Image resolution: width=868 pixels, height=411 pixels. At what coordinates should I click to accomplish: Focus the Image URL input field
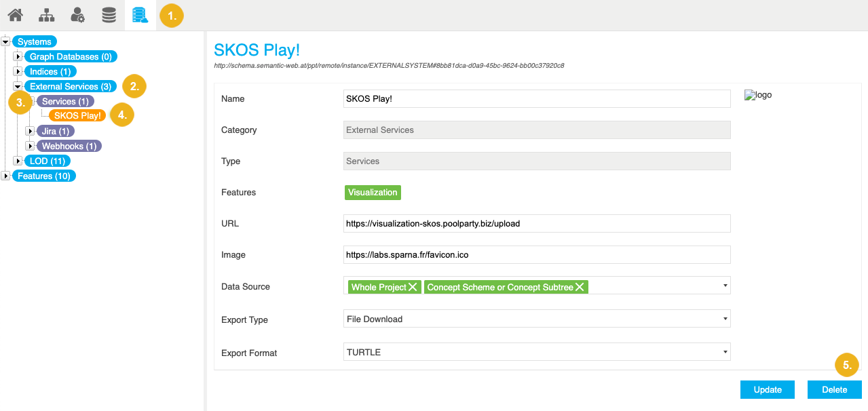coord(537,254)
